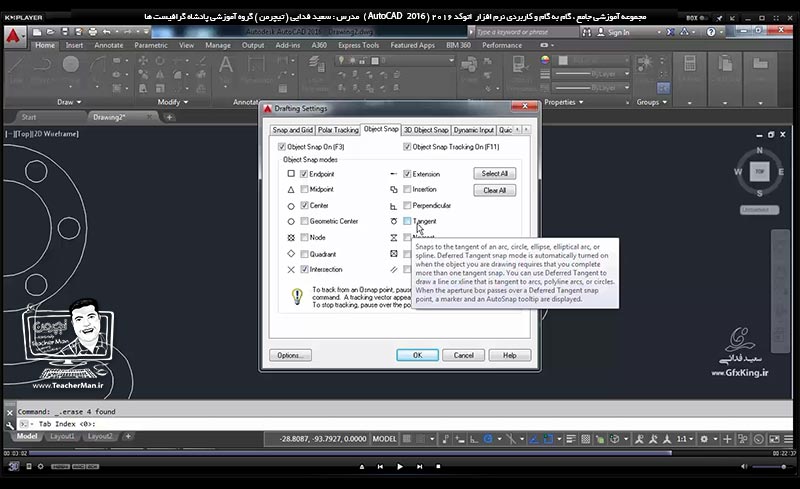This screenshot has width=800, height=489.
Task: Open the Annotate ribbon tab
Action: tap(109, 45)
